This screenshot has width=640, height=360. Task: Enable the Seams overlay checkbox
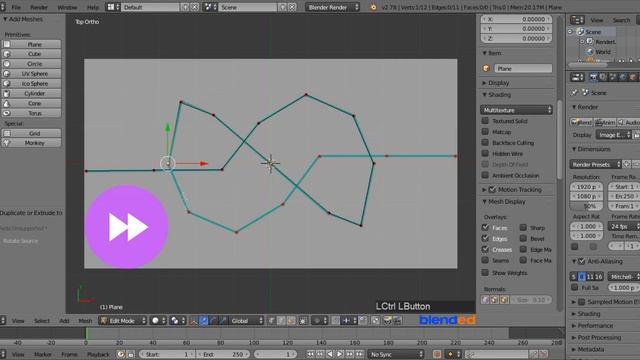(485, 260)
